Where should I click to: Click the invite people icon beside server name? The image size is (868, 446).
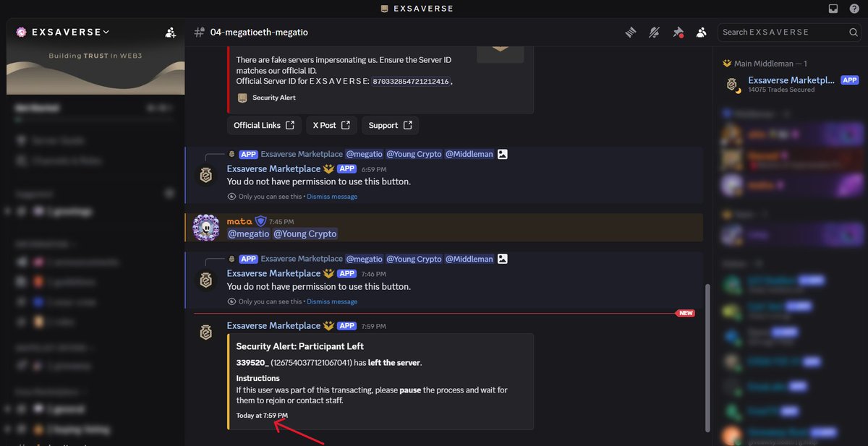(x=170, y=32)
